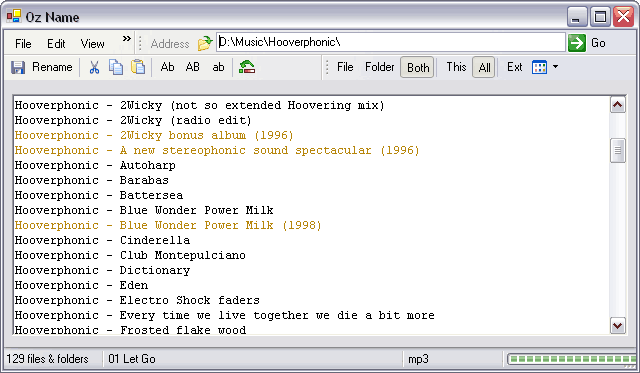Click '129 files & folders' status entry
Viewport: 640px width, 373px height.
[x=47, y=359]
